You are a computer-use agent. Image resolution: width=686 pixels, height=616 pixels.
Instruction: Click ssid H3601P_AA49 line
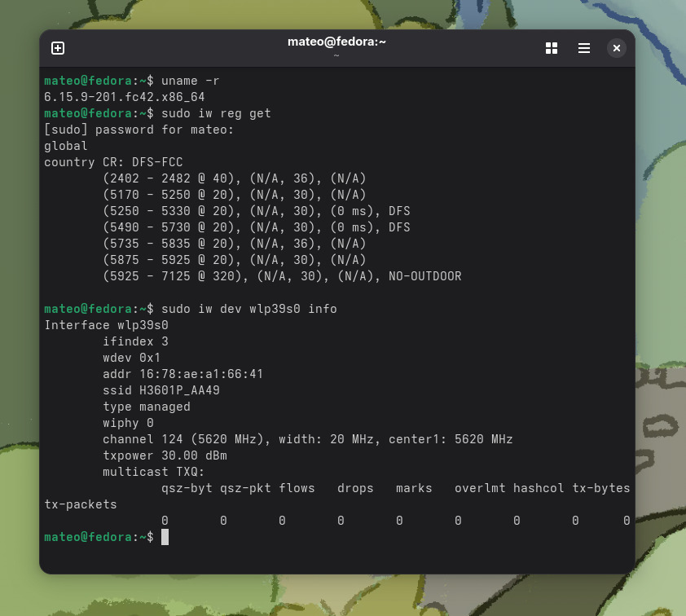coord(161,390)
